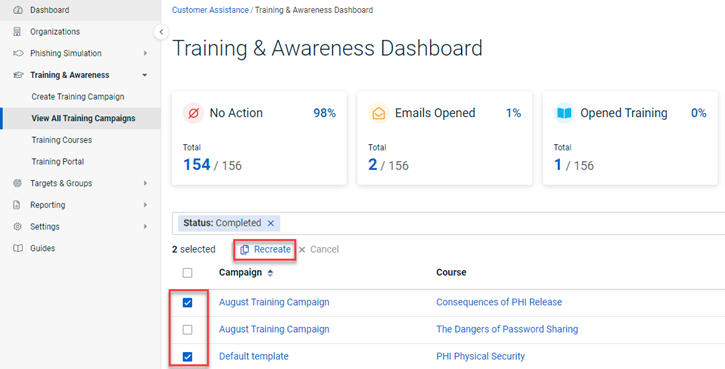Toggle the select-all checkbox in table header

187,273
